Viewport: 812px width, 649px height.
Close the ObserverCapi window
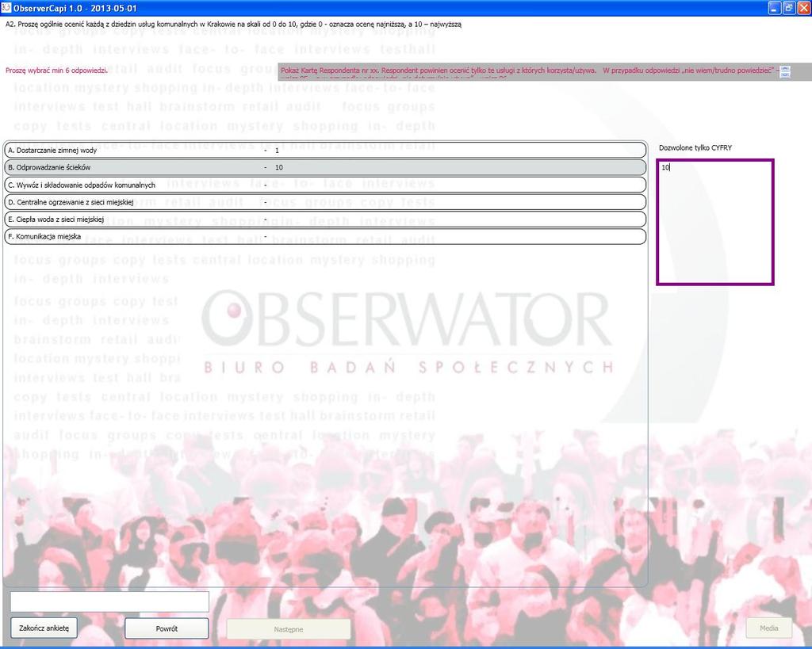tap(803, 8)
